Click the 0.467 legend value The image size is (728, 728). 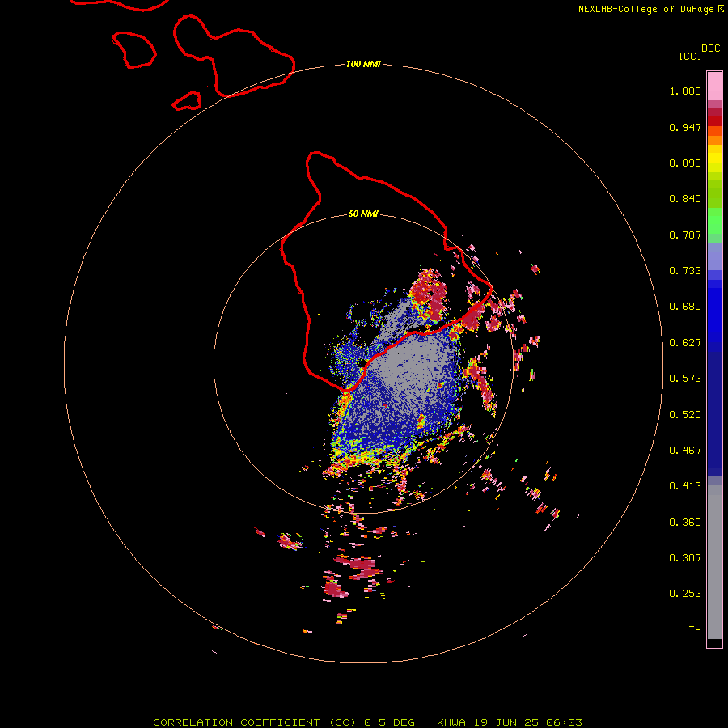(x=685, y=451)
